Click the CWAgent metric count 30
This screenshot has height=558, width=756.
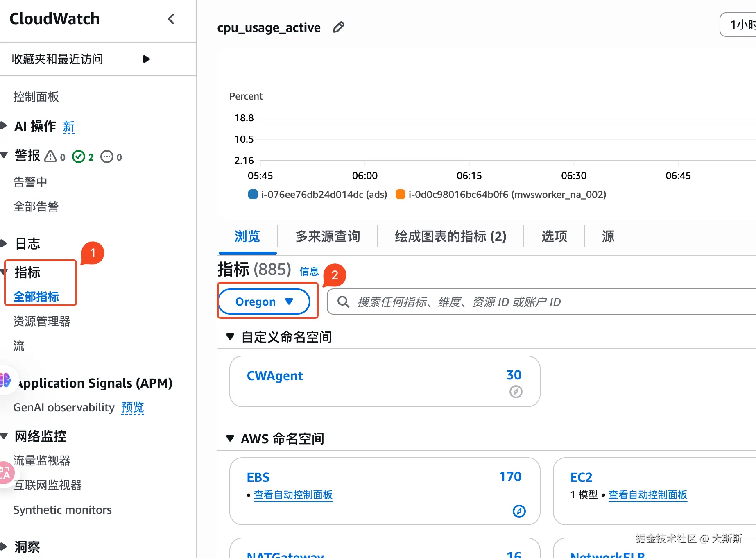click(x=514, y=375)
